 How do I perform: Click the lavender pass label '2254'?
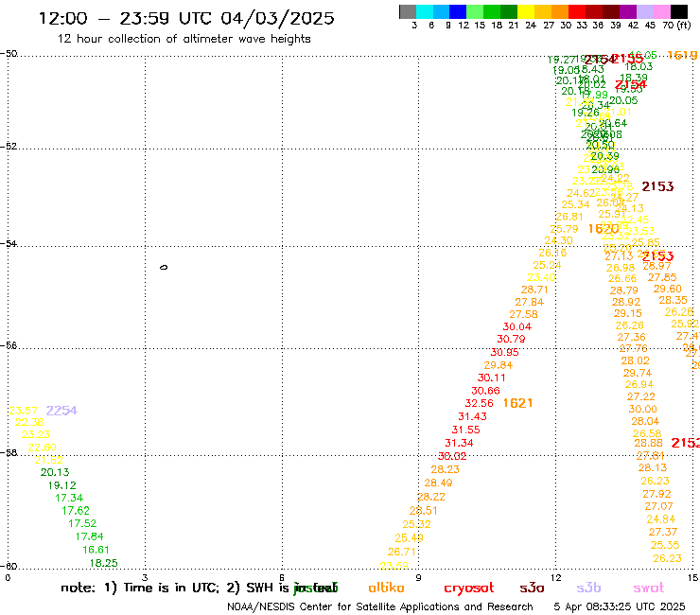click(61, 411)
